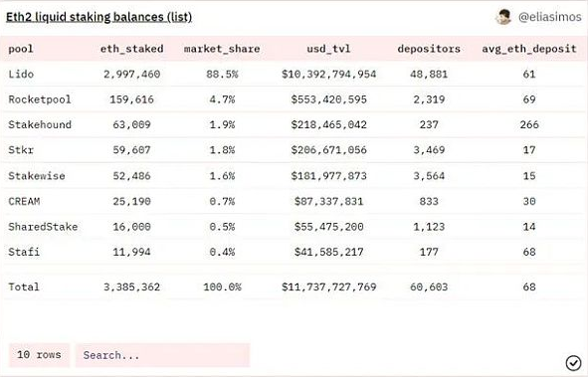Screen dimensions: 588x377
Task: Sort by the market_share column header
Action: pos(222,49)
